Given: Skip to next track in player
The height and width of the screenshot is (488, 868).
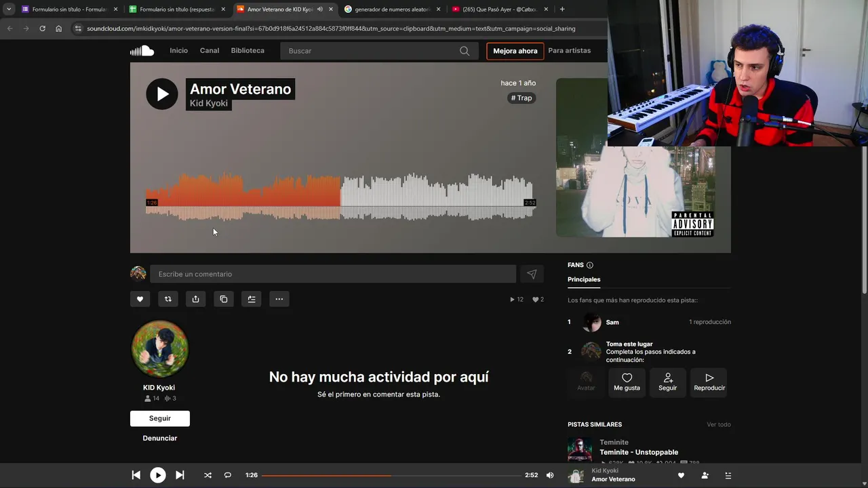Looking at the screenshot, I should [180, 475].
